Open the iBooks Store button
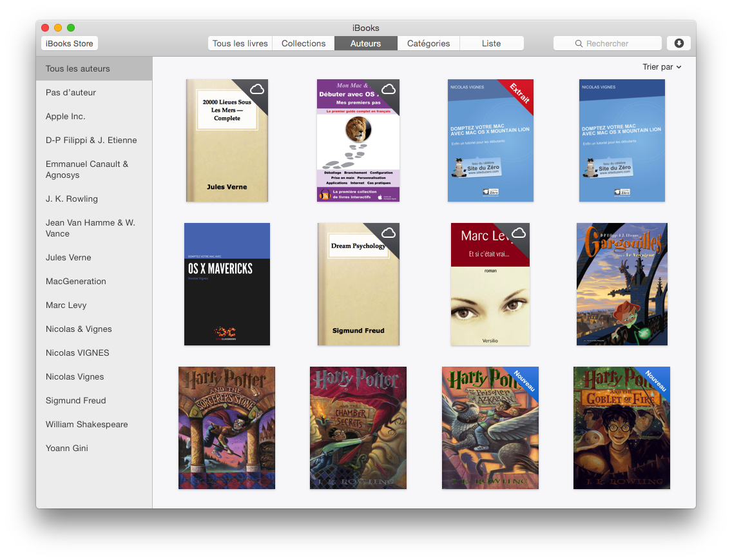Viewport: 732px width, 560px height. click(69, 43)
